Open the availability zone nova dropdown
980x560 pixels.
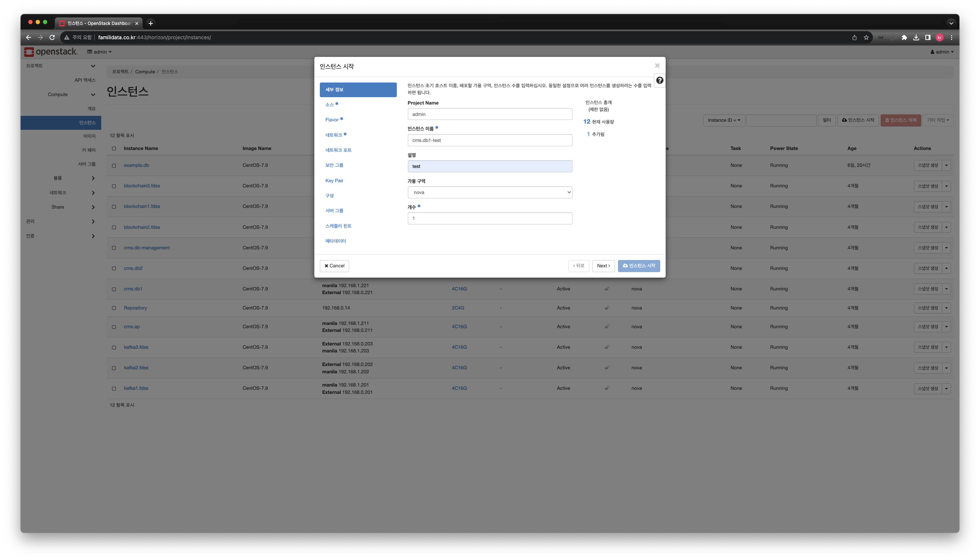click(489, 192)
